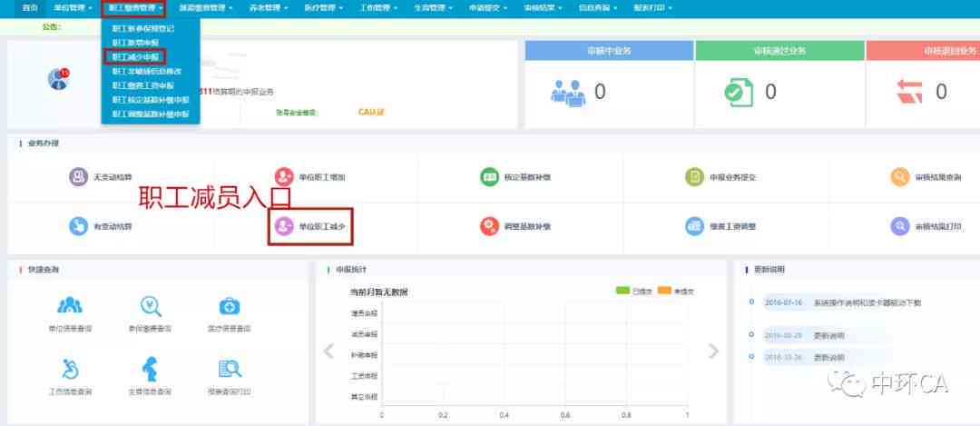Open 报表查询打印 document search icon
Screen dimensions: 980x426
230,369
